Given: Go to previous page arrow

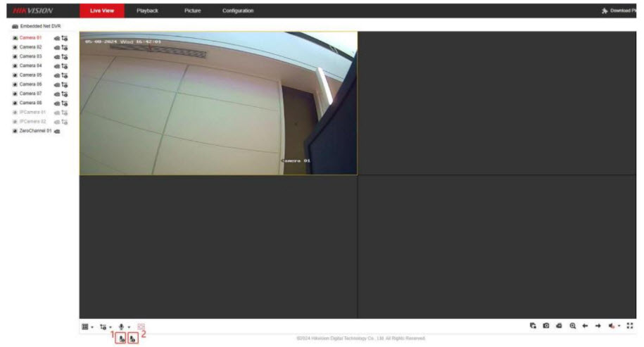Looking at the screenshot, I should (585, 326).
